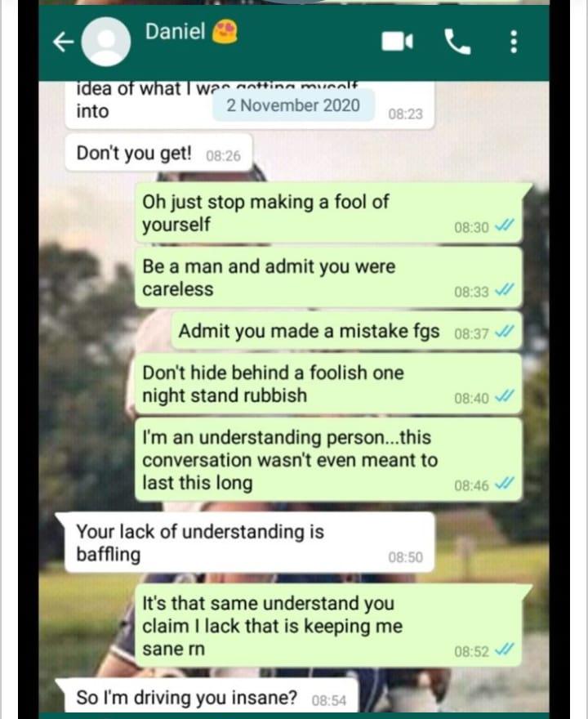The image size is (588, 719).
Task: Select the "I'm an understanding person" message
Action: click(x=328, y=459)
